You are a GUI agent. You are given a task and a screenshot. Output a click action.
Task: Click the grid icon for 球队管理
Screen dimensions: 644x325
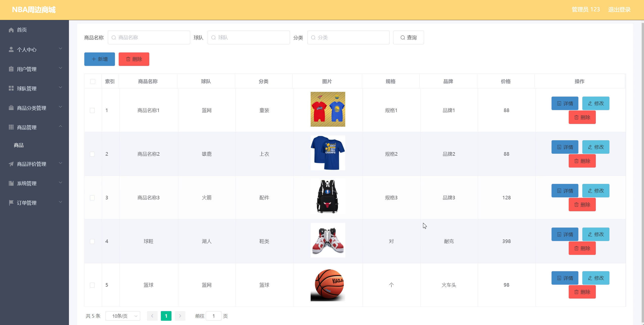[x=11, y=88]
